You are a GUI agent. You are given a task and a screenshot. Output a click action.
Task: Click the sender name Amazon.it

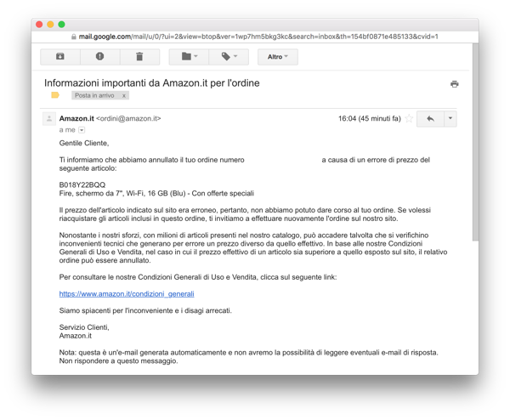(x=76, y=119)
